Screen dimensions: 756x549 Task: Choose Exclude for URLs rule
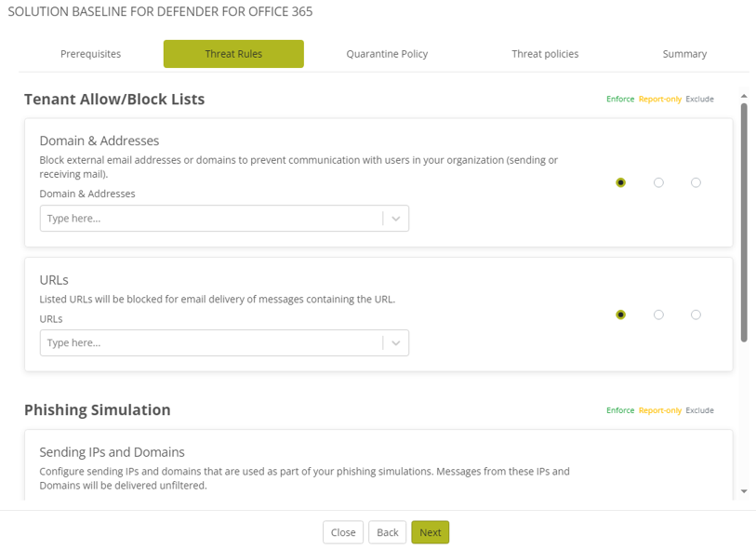(696, 315)
